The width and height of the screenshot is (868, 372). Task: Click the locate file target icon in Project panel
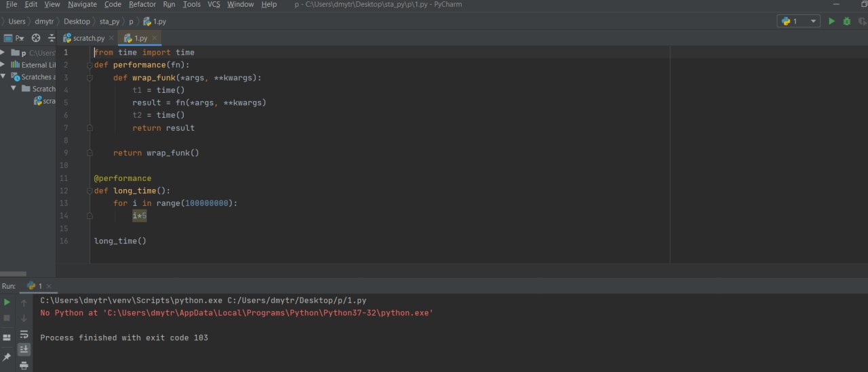tap(36, 38)
